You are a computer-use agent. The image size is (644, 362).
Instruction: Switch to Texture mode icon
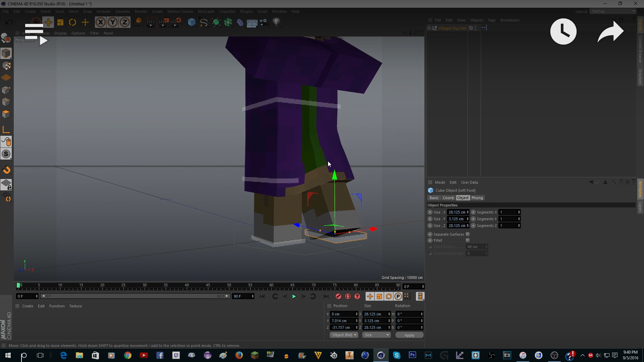click(x=6, y=66)
